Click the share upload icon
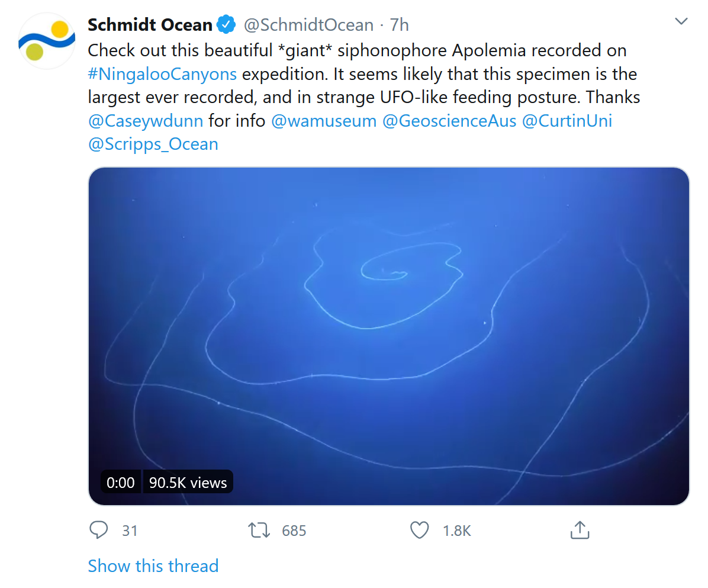The width and height of the screenshot is (708, 588). (580, 530)
